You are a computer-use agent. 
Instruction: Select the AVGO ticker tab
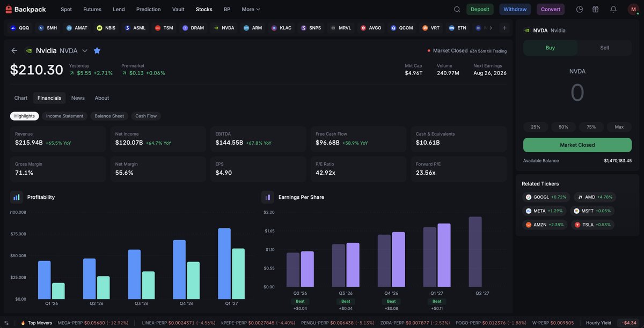[x=371, y=28]
